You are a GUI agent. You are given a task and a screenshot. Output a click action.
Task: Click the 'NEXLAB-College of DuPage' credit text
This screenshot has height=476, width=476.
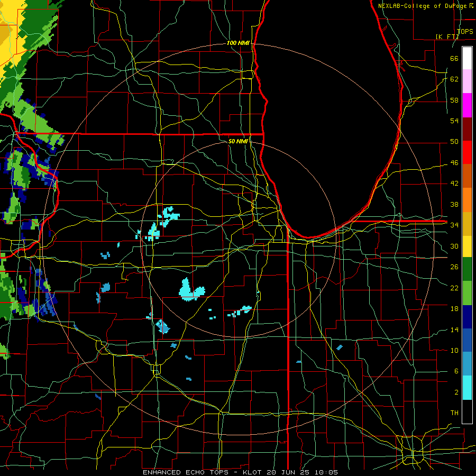[423, 6]
